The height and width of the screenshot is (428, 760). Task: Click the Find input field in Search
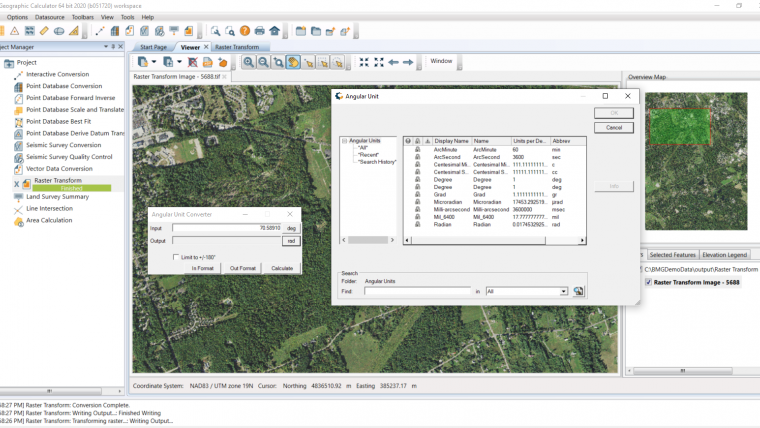pos(417,291)
